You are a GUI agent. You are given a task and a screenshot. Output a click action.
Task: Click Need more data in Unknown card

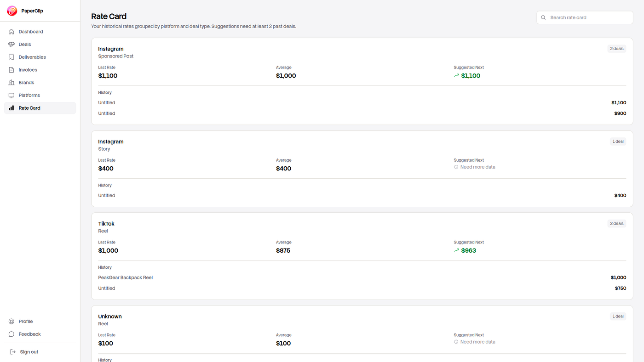pos(478,342)
